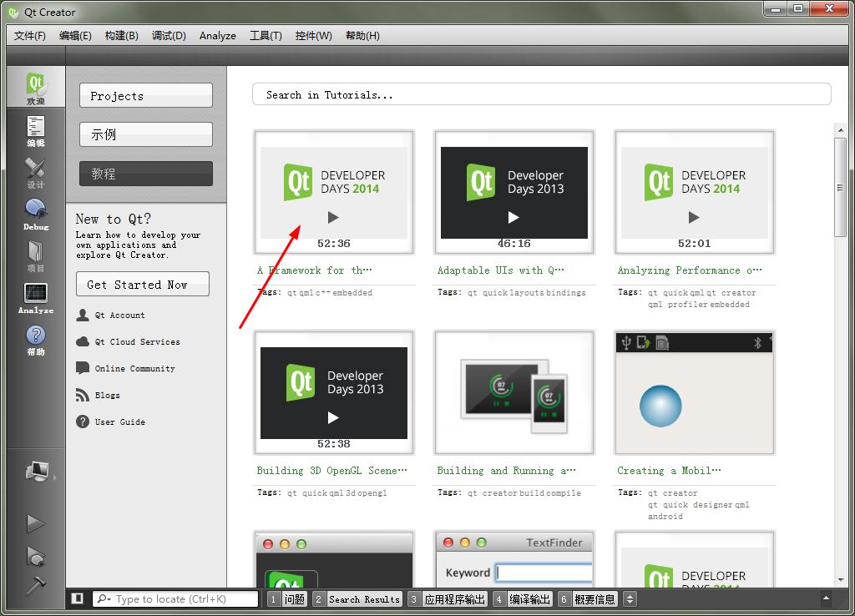Open the kit target selector
855x616 pixels.
click(37, 472)
